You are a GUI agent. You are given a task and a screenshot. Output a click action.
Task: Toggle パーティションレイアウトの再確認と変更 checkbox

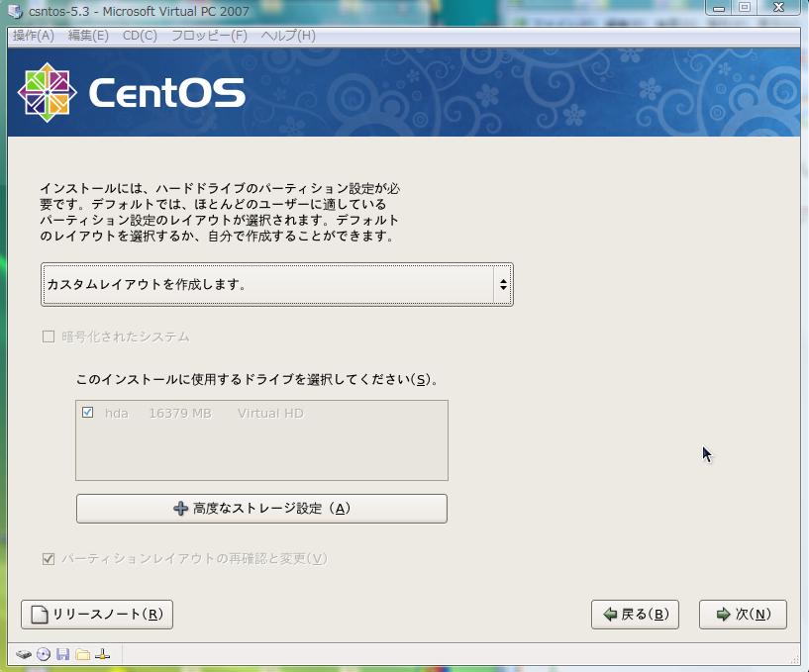(x=49, y=559)
